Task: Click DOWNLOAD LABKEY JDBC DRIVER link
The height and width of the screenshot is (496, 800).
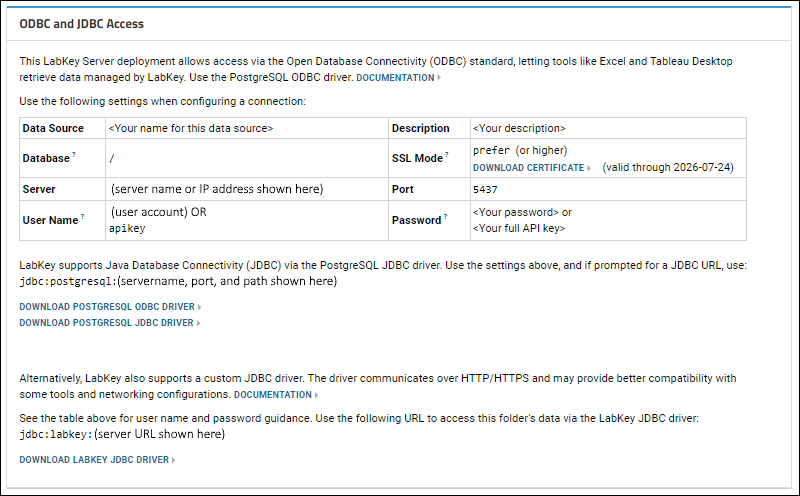Action: pos(94,460)
